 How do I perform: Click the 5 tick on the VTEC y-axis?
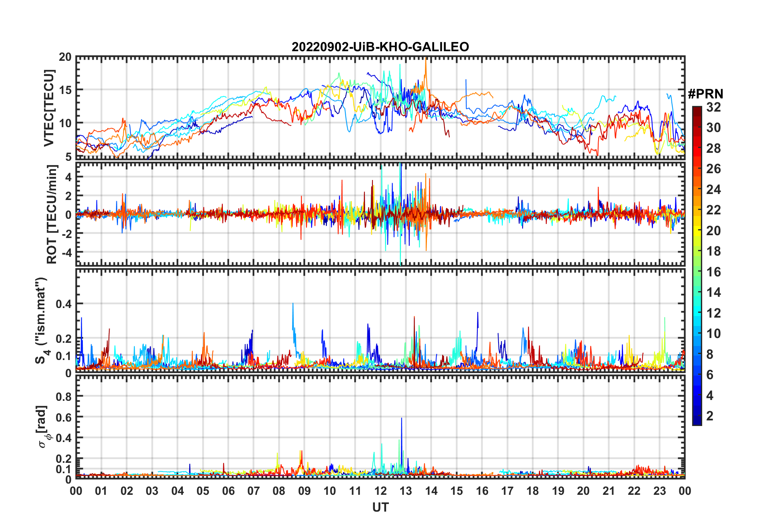coord(68,157)
